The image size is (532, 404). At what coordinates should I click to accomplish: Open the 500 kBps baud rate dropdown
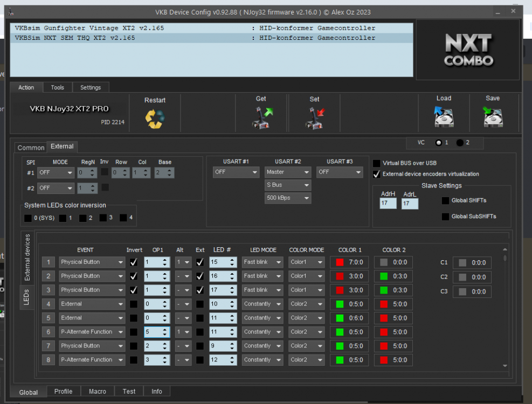pos(288,198)
